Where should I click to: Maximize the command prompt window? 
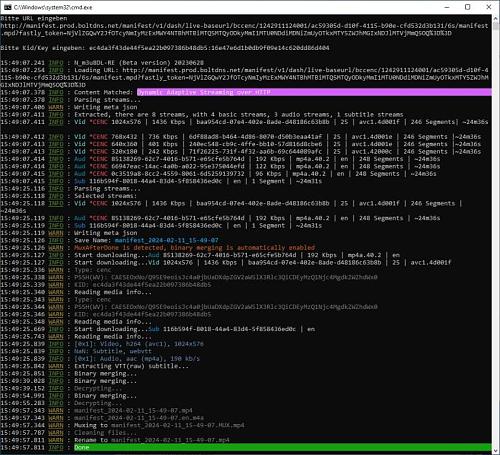coord(468,7)
